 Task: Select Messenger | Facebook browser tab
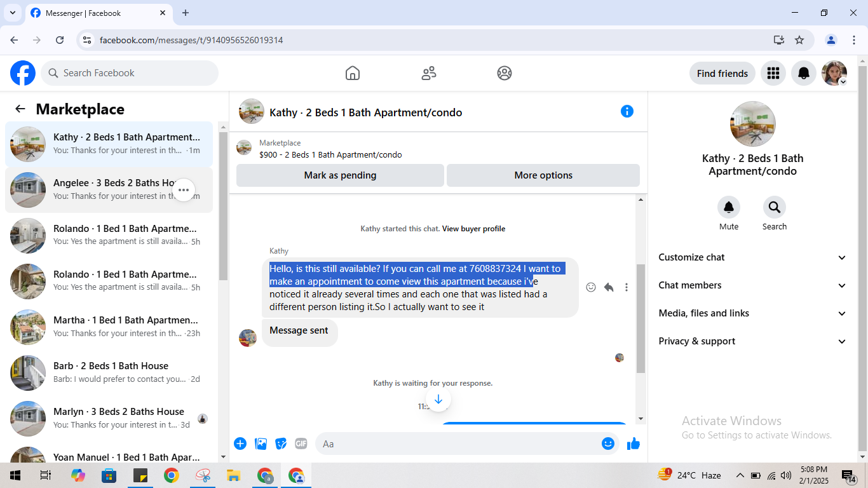tap(98, 13)
